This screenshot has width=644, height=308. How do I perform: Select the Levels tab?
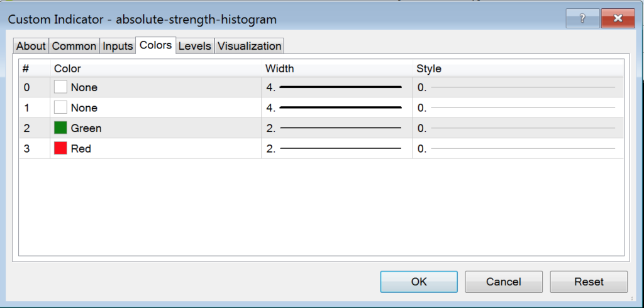point(195,46)
